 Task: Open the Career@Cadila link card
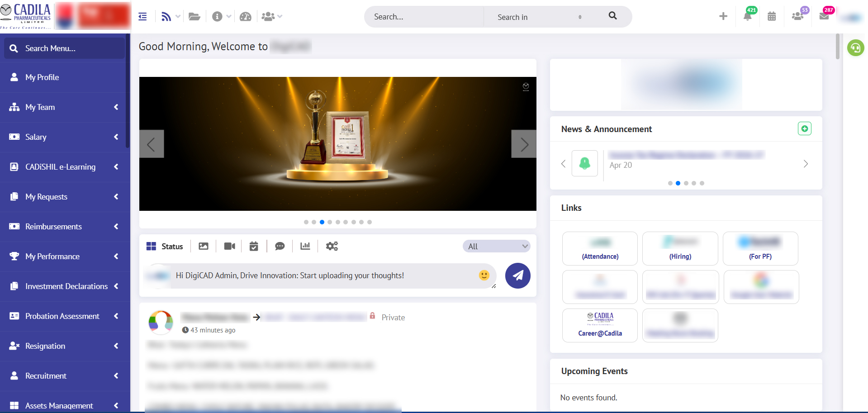[600, 325]
